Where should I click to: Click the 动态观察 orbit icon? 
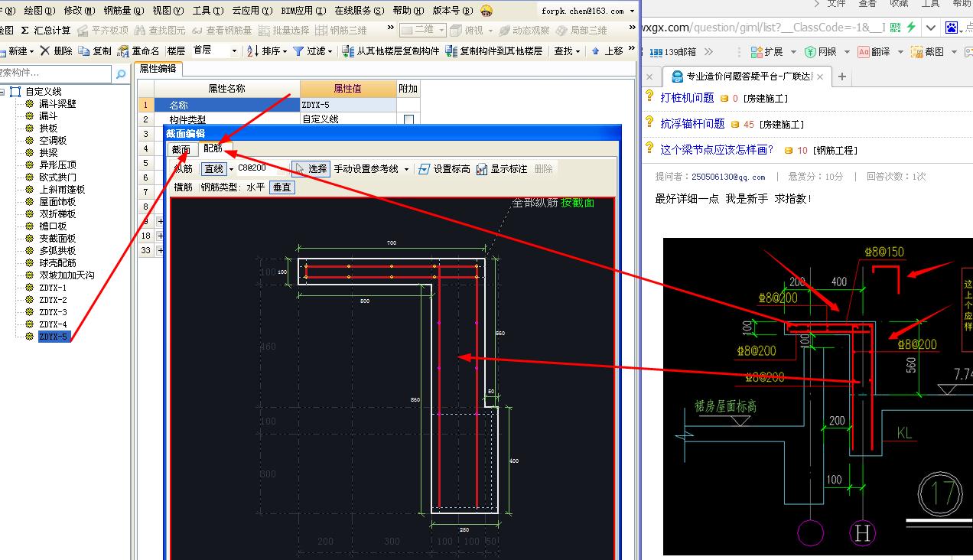click(x=505, y=31)
